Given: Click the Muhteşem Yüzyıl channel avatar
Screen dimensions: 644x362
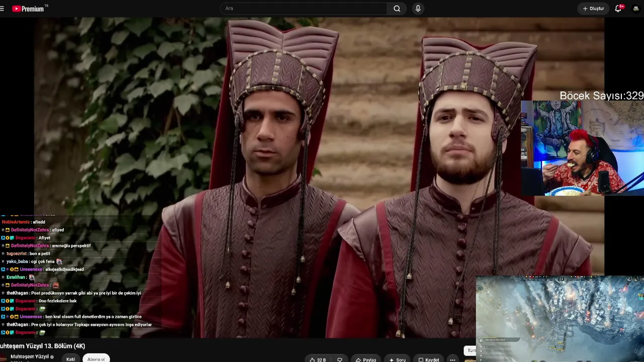Looking at the screenshot, I should pyautogui.click(x=3, y=358).
